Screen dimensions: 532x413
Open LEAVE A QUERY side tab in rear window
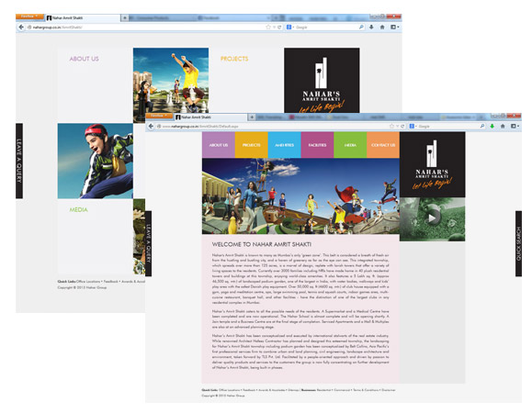[x=19, y=161]
